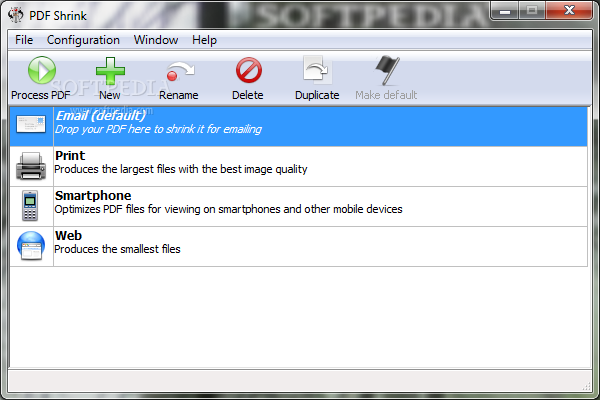600x400 pixels.
Task: Select the 'Email (default)' configuration title
Action: coord(101,115)
